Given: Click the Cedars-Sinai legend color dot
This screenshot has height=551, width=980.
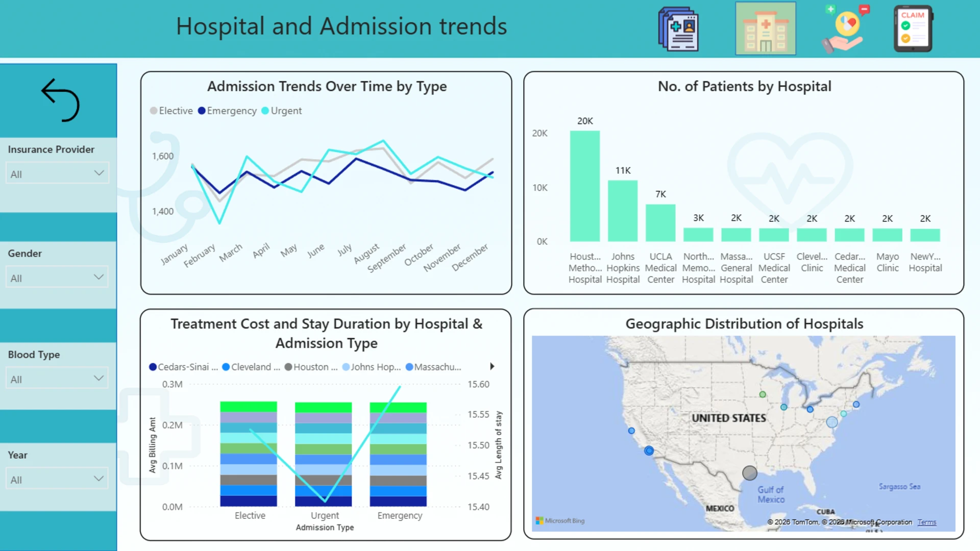Looking at the screenshot, I should (x=153, y=367).
